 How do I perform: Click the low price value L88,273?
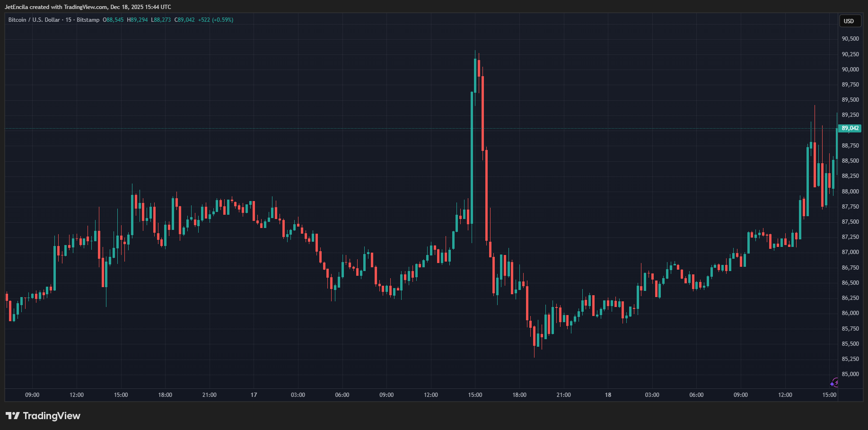[161, 20]
